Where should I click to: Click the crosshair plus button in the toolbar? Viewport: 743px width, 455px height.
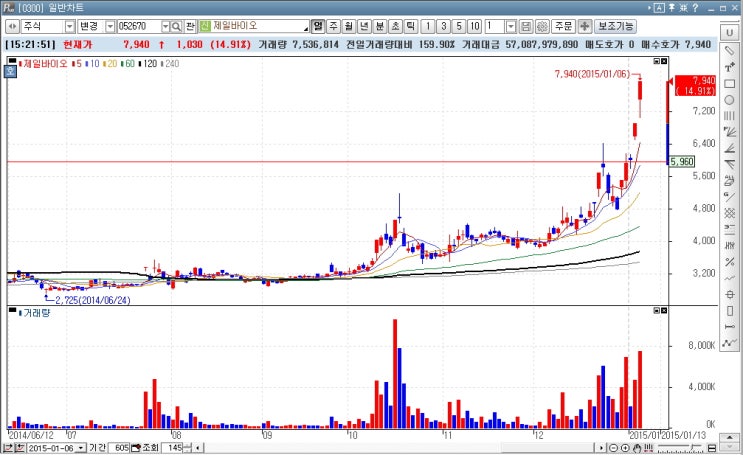pos(585,26)
